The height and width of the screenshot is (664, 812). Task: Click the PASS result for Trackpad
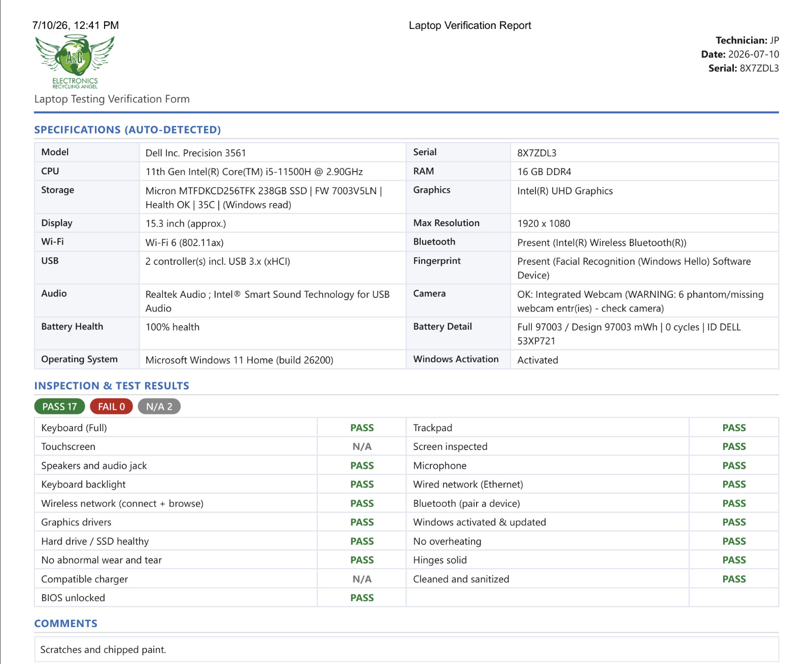click(734, 428)
